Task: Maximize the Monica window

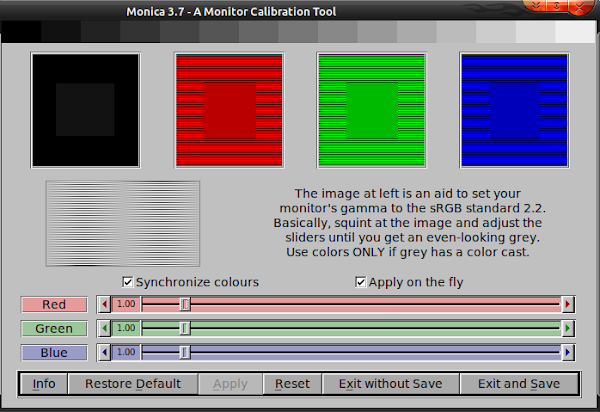Action: (x=557, y=5)
